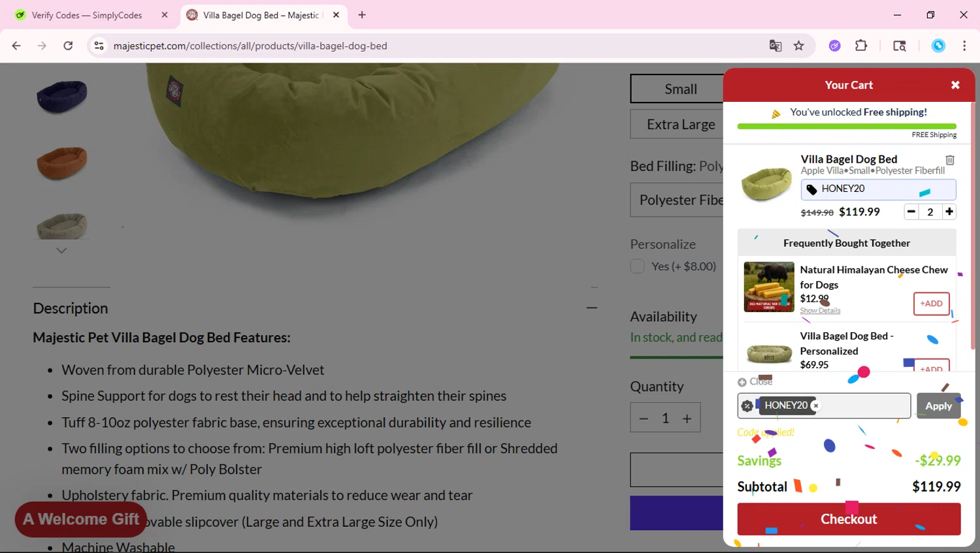Go back to the previous page
980x553 pixels.
pyautogui.click(x=16, y=46)
